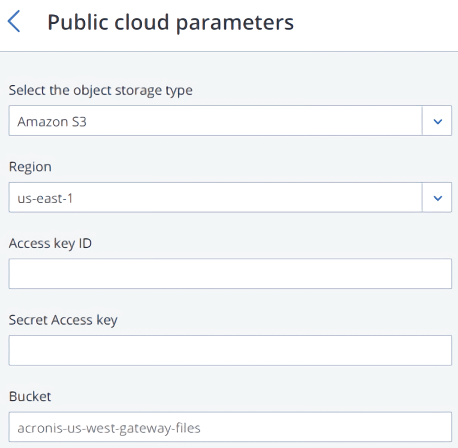Select the Amazon S3 text in dropdown
Screen dimensions: 458x448
coord(52,122)
